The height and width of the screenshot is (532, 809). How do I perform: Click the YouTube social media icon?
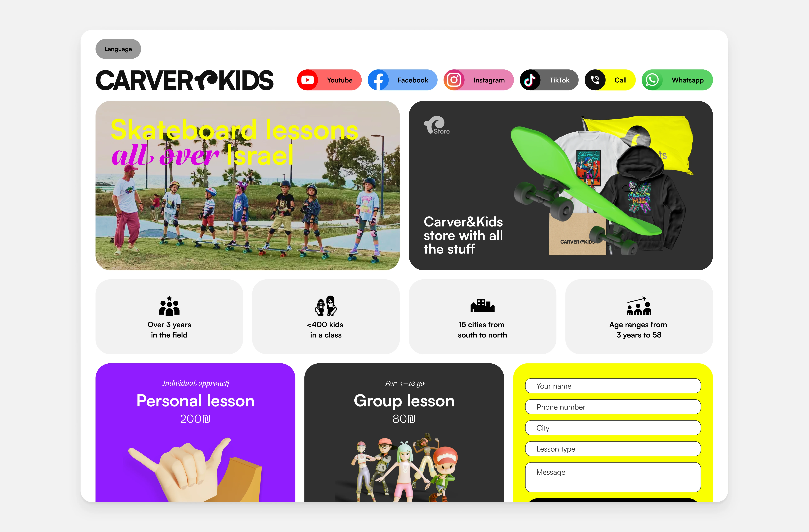[306, 80]
